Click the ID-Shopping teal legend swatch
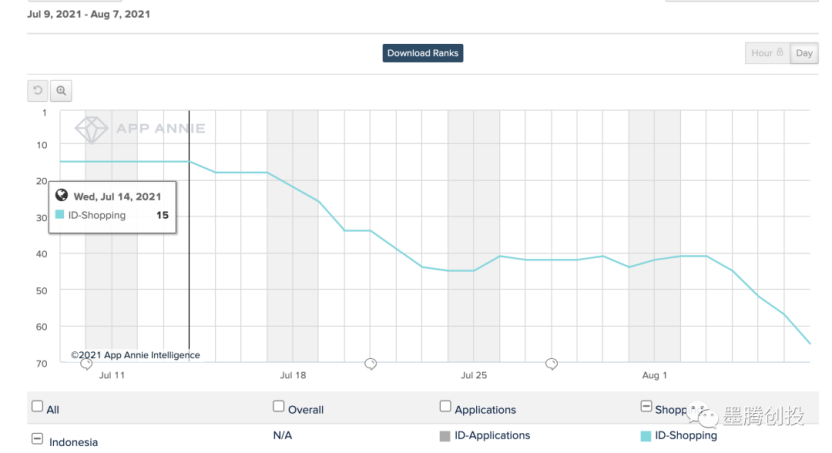The image size is (832, 453). tap(645, 436)
